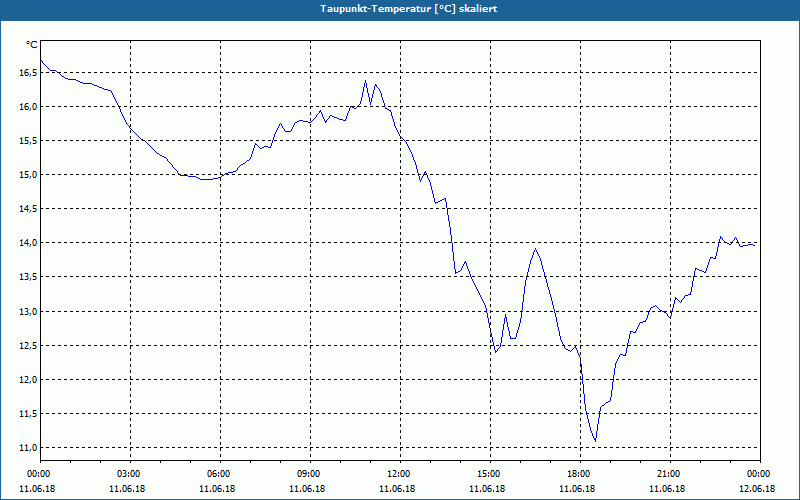
Task: Pick the "15:00" time label
Action: point(490,474)
